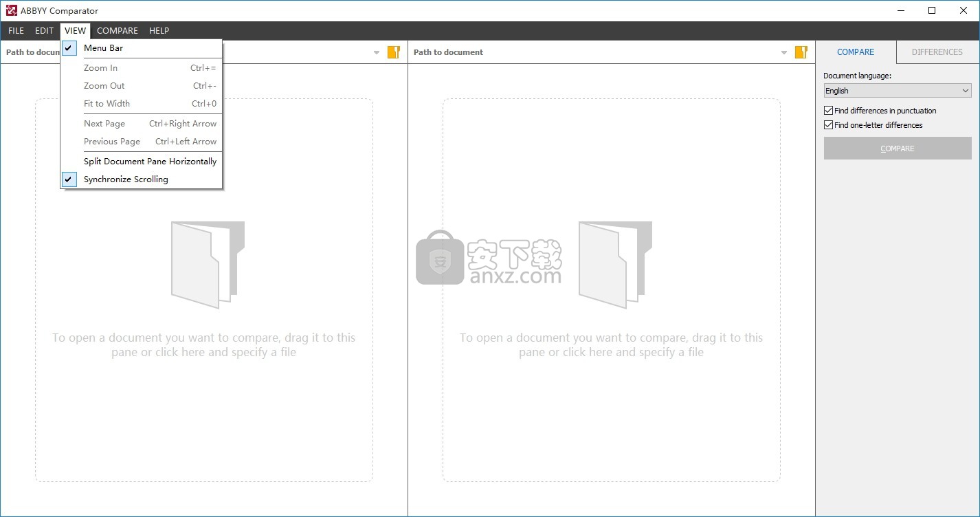Click the folder graphic in left pane
This screenshot has width=980, height=517.
208,265
